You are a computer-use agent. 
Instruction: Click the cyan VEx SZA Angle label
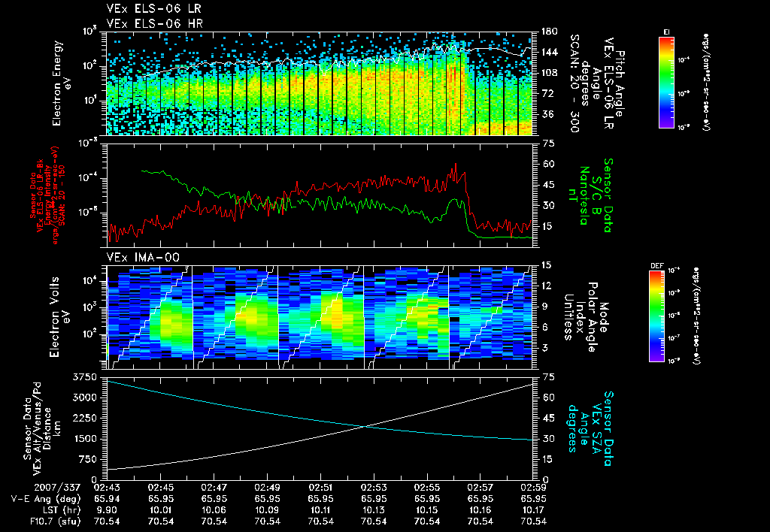click(590, 428)
